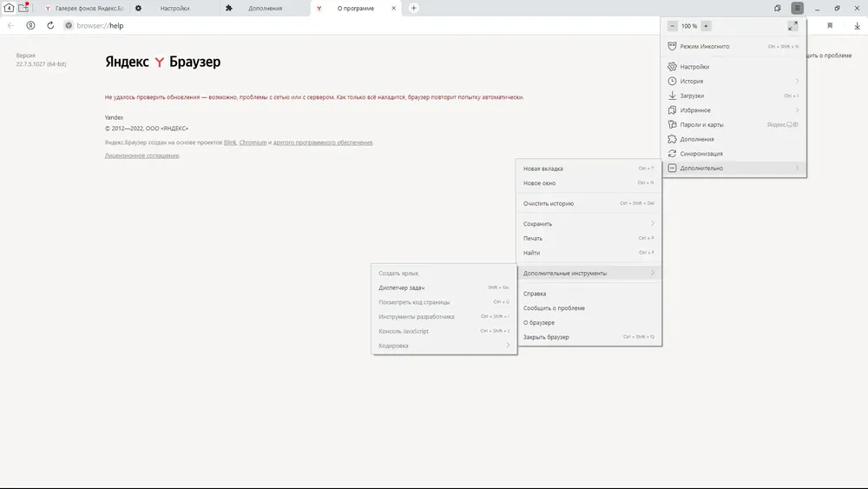
Task: Open Пароли и карты menu item
Action: click(x=733, y=124)
